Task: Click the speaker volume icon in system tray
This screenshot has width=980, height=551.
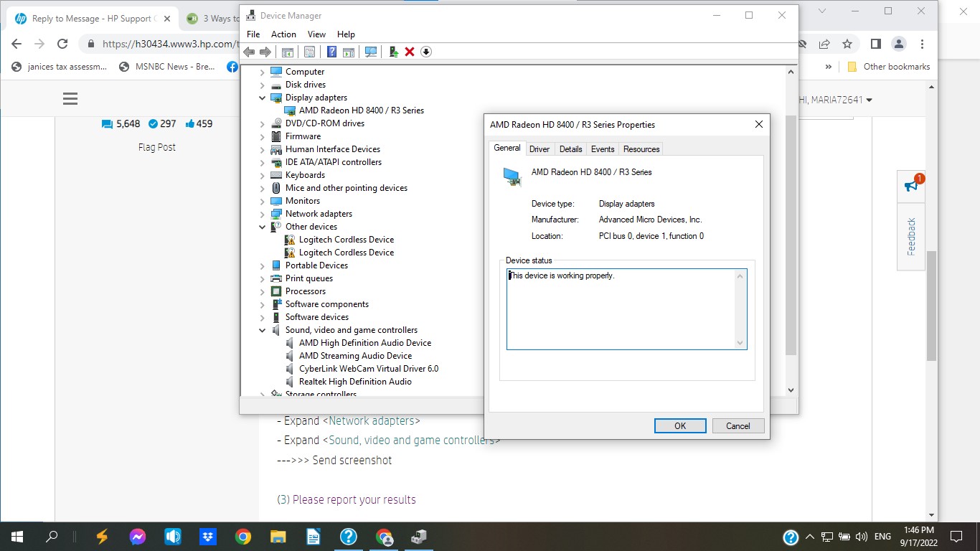Action: (x=860, y=536)
